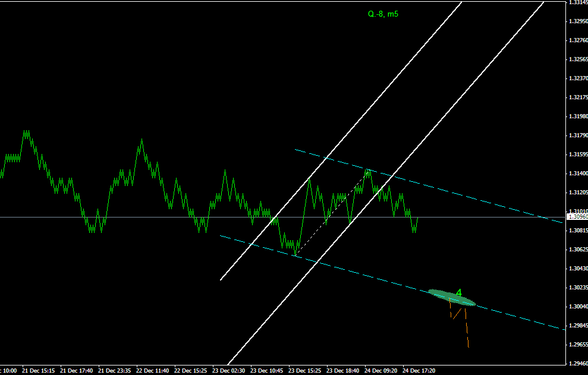Viewport: 588px width, 375px height.
Task: Select the green ellipse object on chart
Action: [x=452, y=297]
